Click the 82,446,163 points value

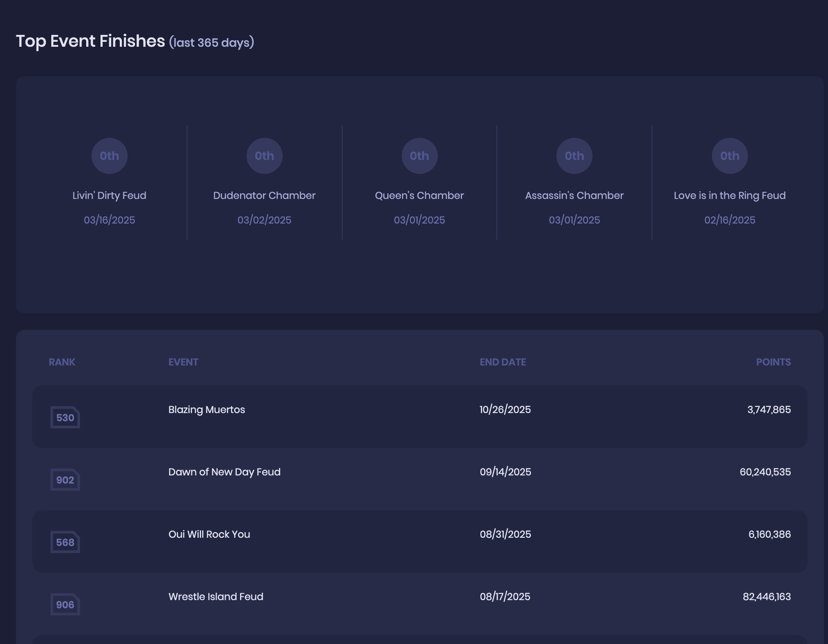(767, 596)
